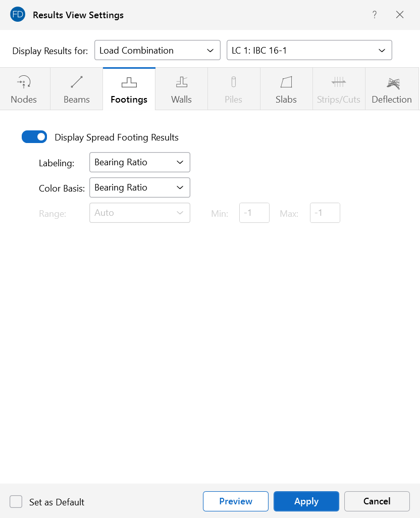Select the Footings tab icon
420x518 pixels.
(129, 82)
